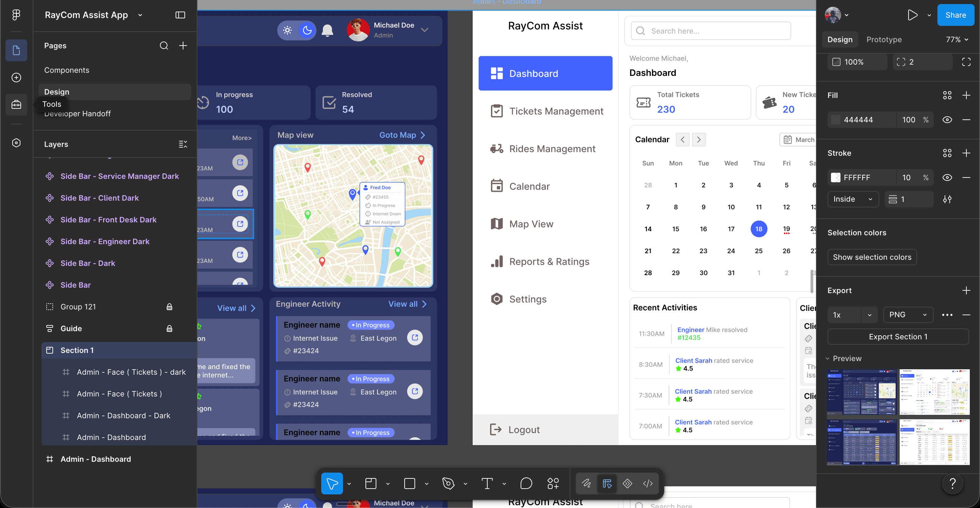Open the Tools briefcase icon

16,104
